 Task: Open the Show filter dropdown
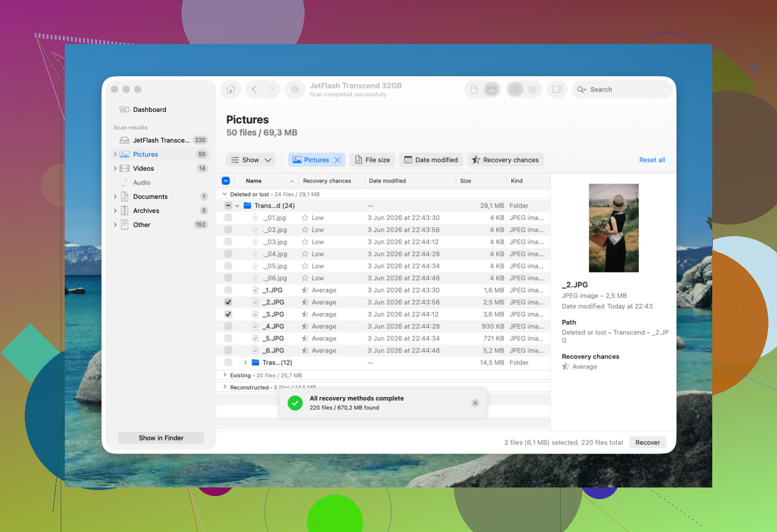pyautogui.click(x=251, y=160)
